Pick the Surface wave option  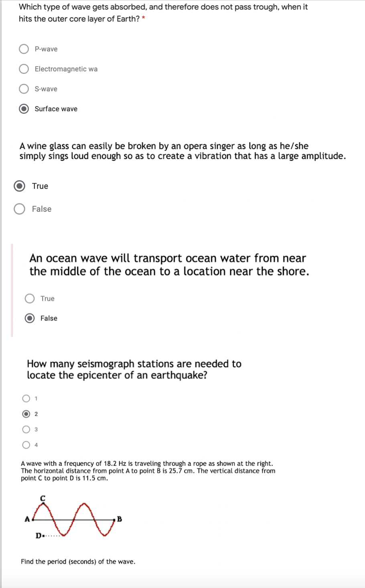tap(24, 108)
